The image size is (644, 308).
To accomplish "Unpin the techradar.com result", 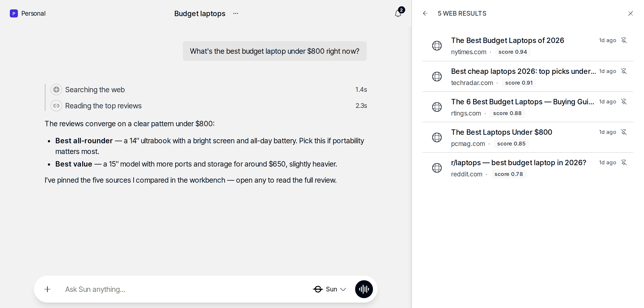I will (x=624, y=71).
